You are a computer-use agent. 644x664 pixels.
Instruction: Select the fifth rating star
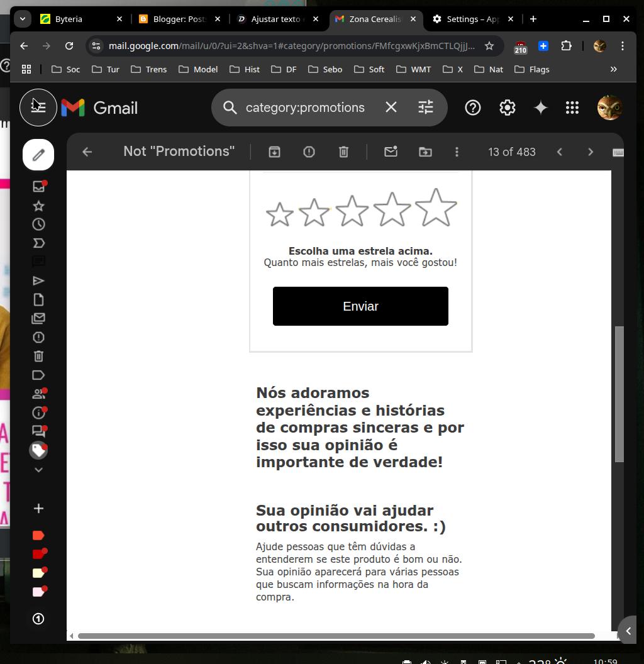436,208
